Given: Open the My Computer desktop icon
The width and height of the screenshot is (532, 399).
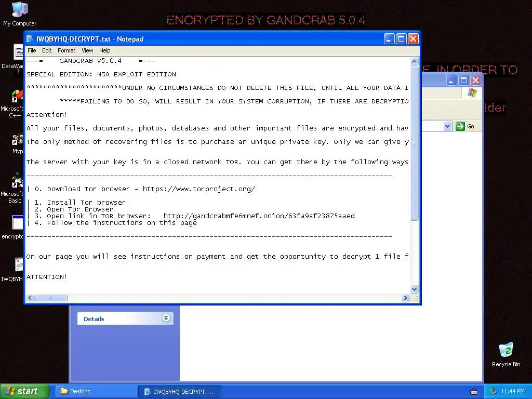Looking at the screenshot, I should (20, 14).
